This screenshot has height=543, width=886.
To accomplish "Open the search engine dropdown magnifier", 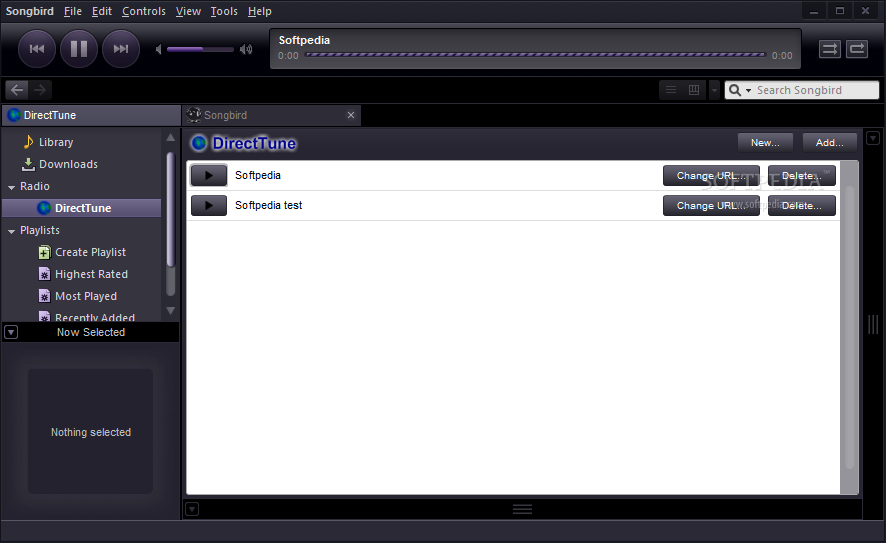I will (740, 90).
